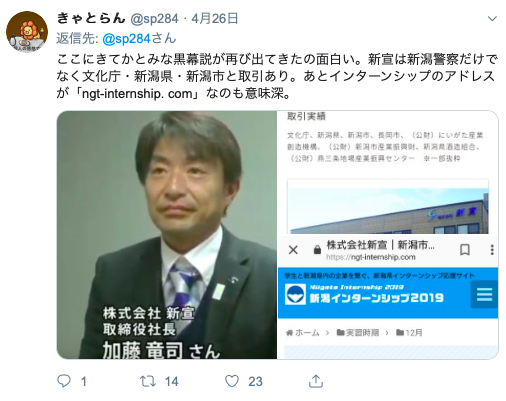Click the 新潟インターンシップ2019 site logo
This screenshot has width=506, height=401.
365,295
